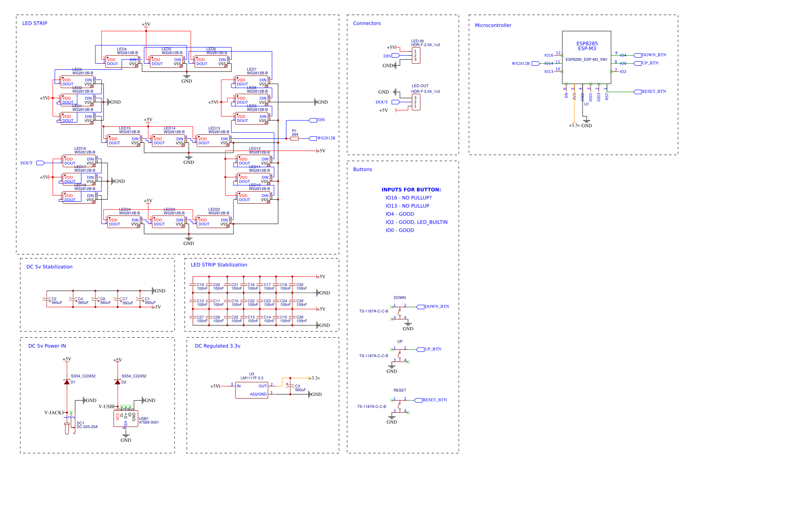Select the 'IO13 - NO PULLUP' note

407,206
